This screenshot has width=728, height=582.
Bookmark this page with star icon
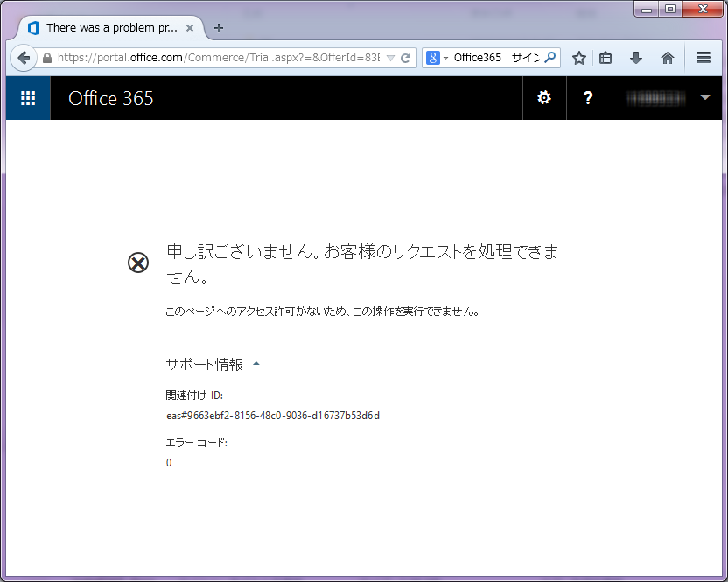coord(579,58)
